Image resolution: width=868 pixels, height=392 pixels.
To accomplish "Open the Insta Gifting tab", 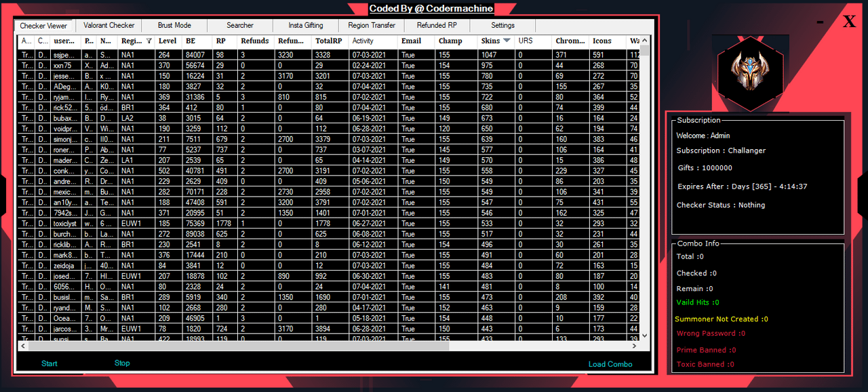I will click(306, 25).
